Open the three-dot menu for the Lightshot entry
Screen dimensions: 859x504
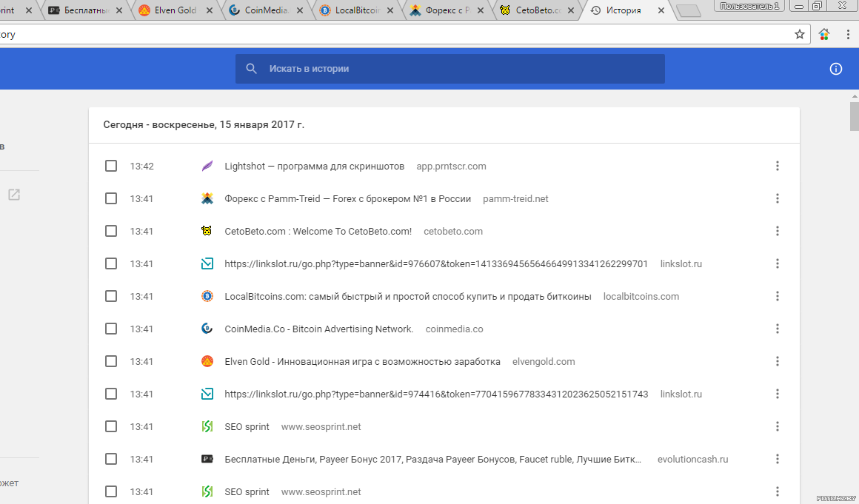pyautogui.click(x=777, y=166)
